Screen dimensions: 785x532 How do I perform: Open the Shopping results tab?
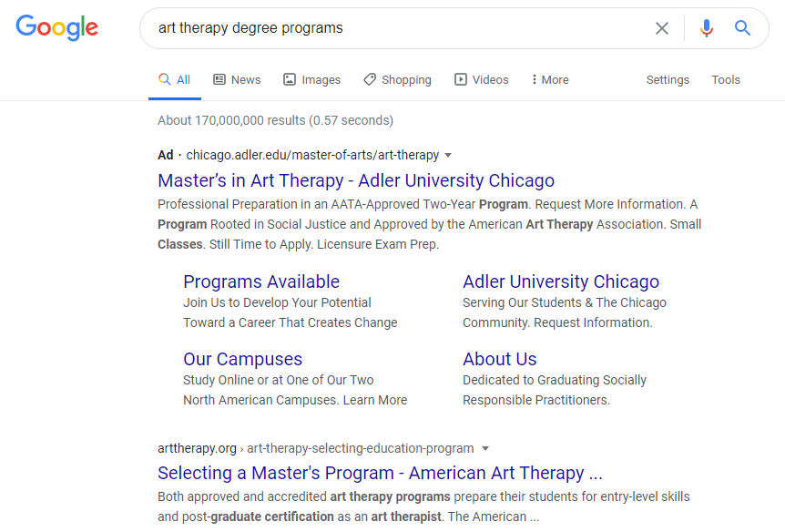coord(397,79)
